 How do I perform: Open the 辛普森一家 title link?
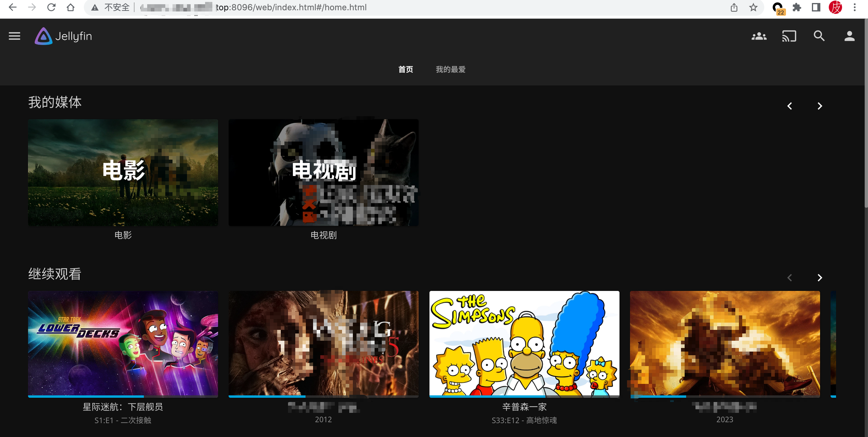click(x=524, y=407)
